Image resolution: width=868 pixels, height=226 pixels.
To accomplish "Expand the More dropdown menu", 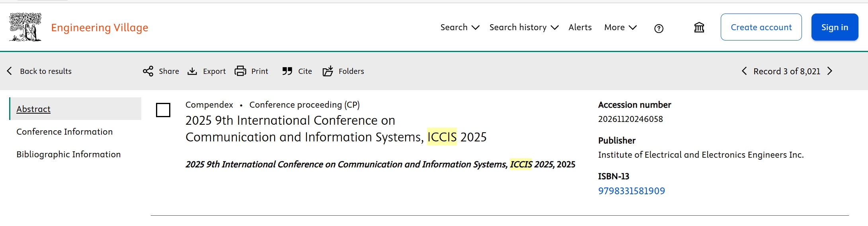I will pos(620,27).
